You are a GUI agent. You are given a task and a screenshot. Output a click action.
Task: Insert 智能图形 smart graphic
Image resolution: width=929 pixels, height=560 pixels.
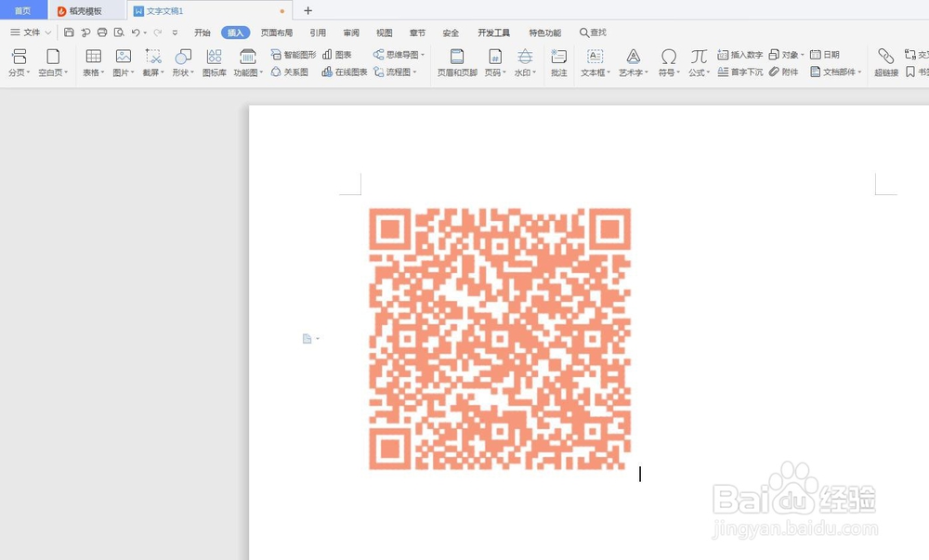click(x=294, y=55)
